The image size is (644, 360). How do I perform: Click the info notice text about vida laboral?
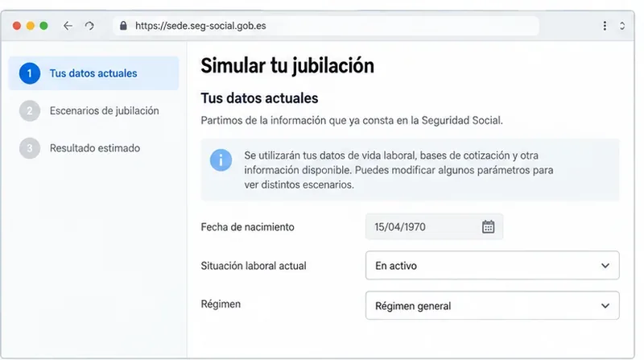tap(398, 170)
